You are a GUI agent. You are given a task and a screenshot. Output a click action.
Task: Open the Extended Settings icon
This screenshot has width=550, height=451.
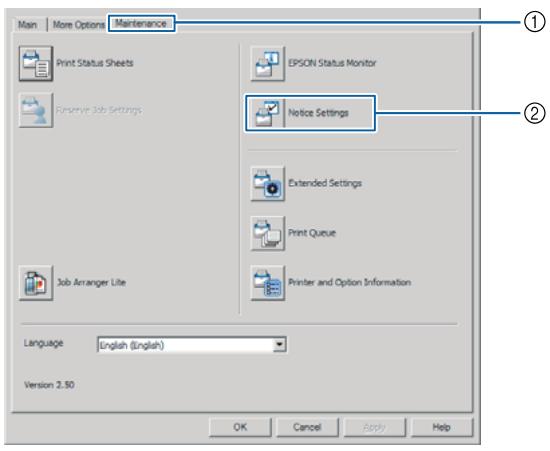pos(267,183)
